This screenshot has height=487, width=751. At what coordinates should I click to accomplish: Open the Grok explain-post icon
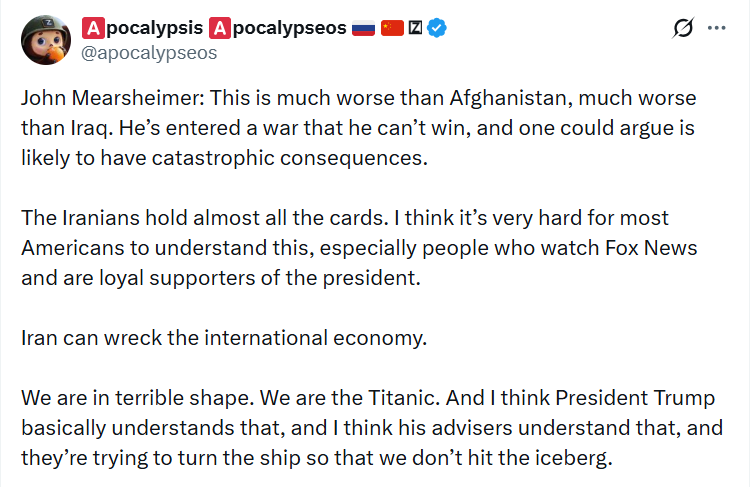pyautogui.click(x=684, y=29)
